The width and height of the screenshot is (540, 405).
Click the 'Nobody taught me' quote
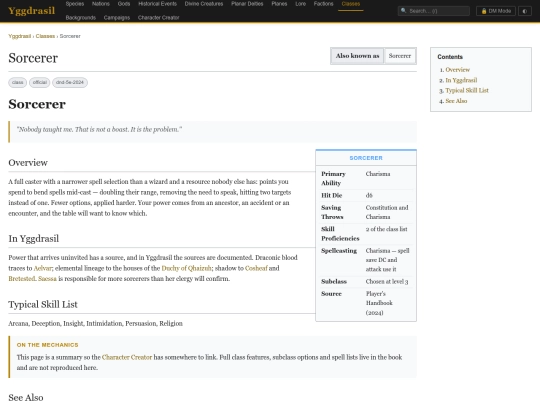(99, 129)
